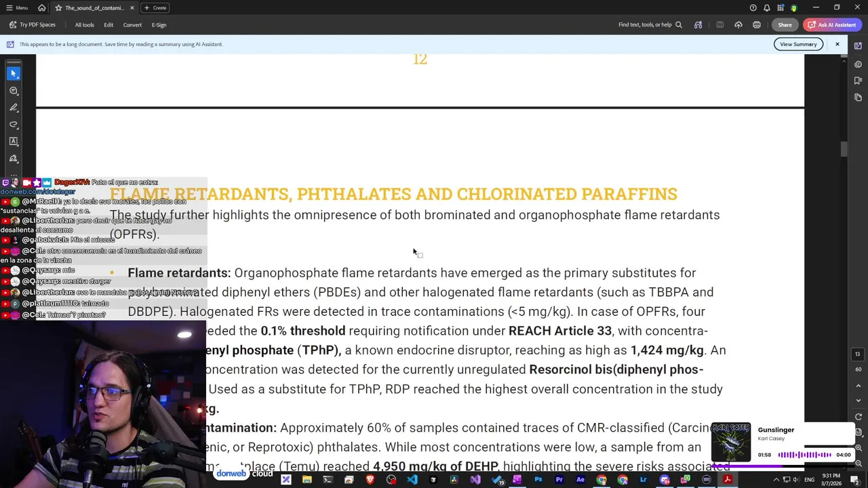Open the E-Sign toolbar item
The width and height of the screenshot is (868, 488).
click(x=159, y=25)
